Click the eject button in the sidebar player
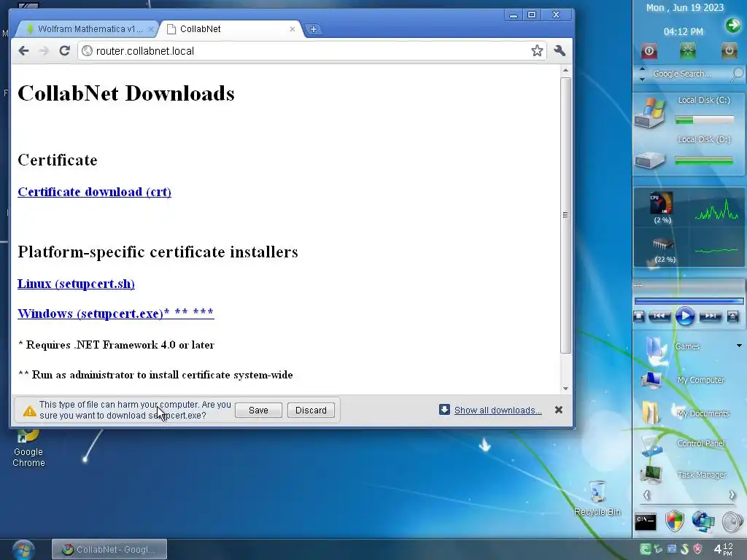This screenshot has height=560, width=747. [x=732, y=316]
